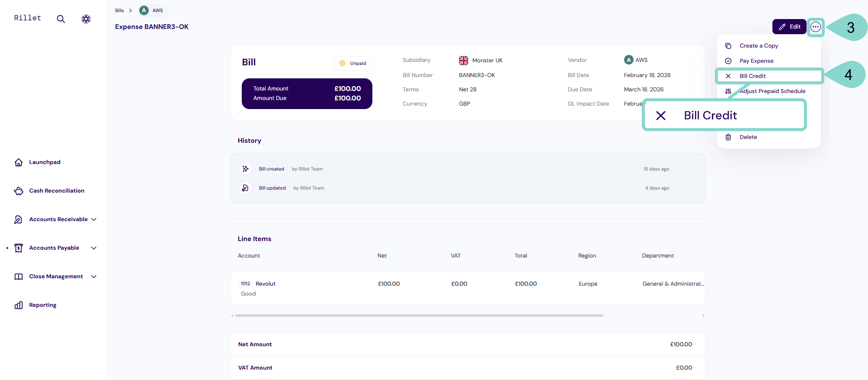Click the Edit button
The image size is (868, 380).
coord(789,27)
